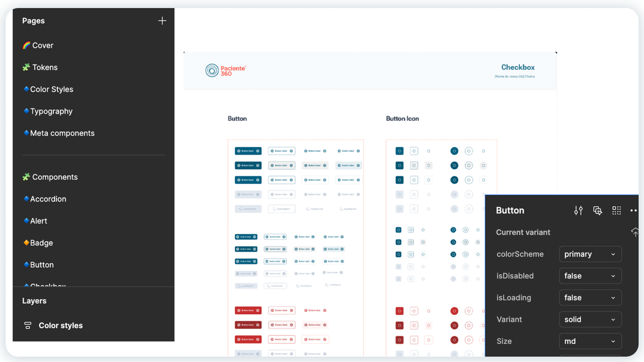The image size is (644, 362).
Task: Open the isDisabled false dropdown
Action: [590, 276]
